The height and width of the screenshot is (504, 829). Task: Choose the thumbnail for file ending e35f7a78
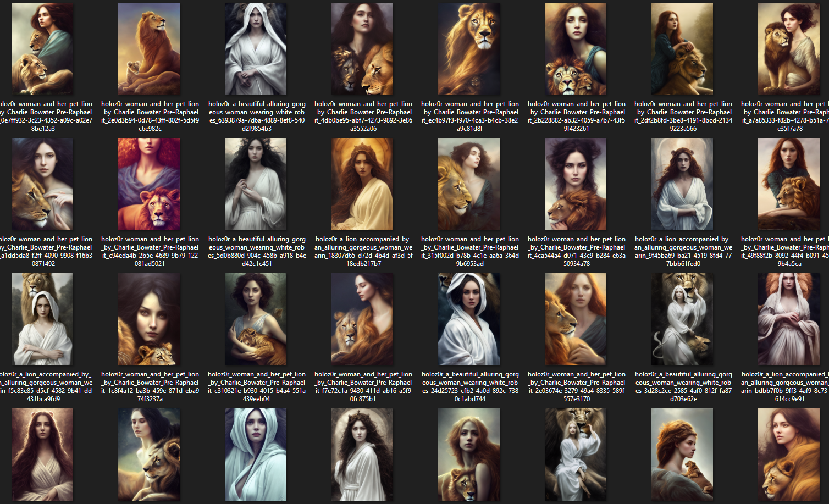(789, 49)
